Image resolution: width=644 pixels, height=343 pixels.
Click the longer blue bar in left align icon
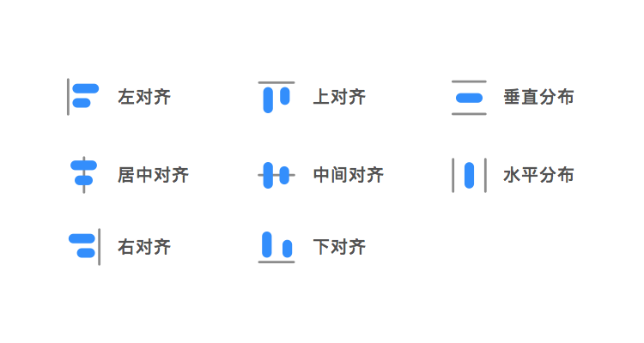point(86,89)
